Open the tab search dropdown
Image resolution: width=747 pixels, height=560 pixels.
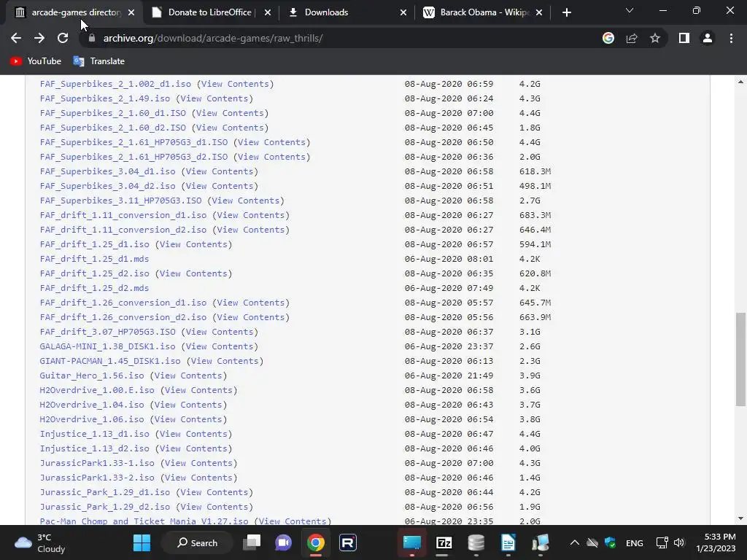pos(630,10)
